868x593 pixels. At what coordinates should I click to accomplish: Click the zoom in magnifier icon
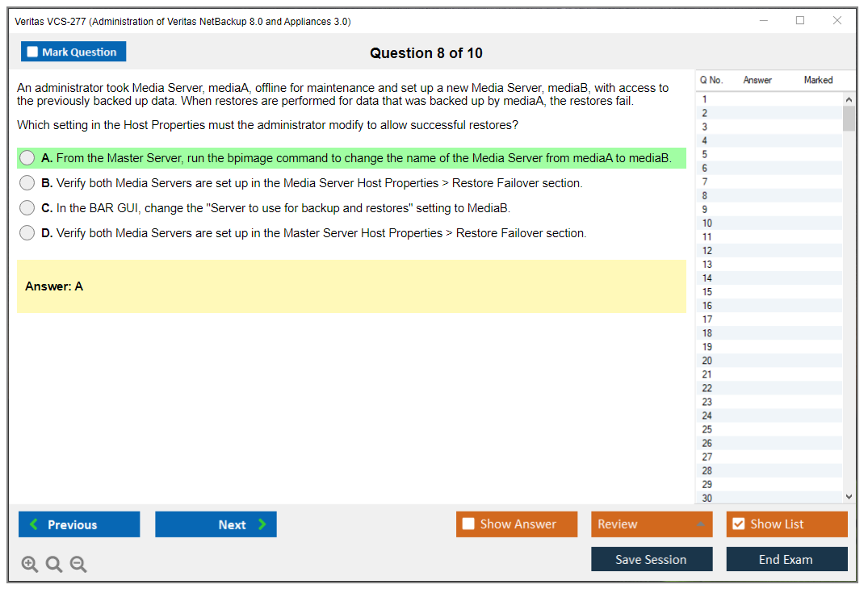pos(30,565)
